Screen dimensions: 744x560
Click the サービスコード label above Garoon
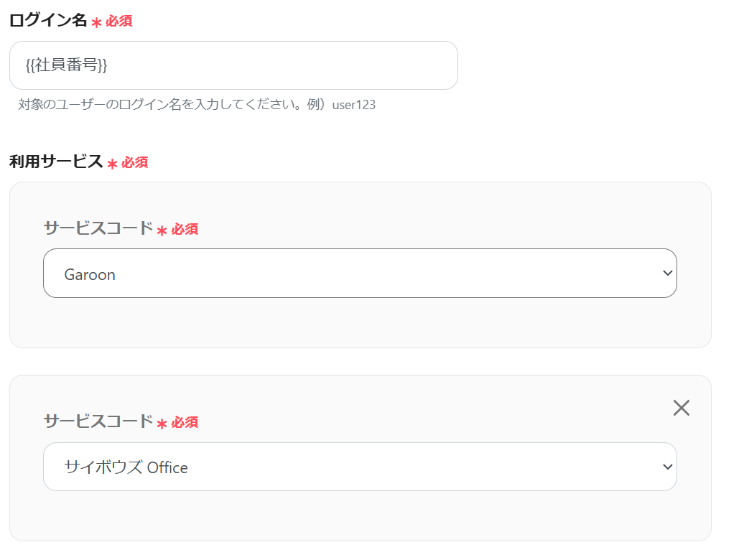coord(98,228)
